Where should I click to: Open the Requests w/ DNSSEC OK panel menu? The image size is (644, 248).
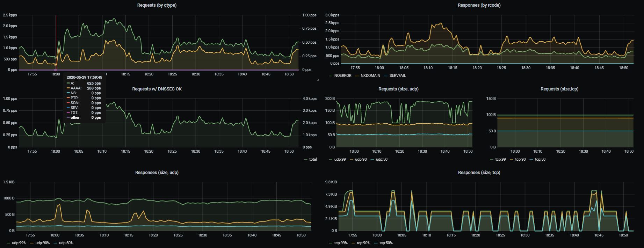click(x=157, y=89)
